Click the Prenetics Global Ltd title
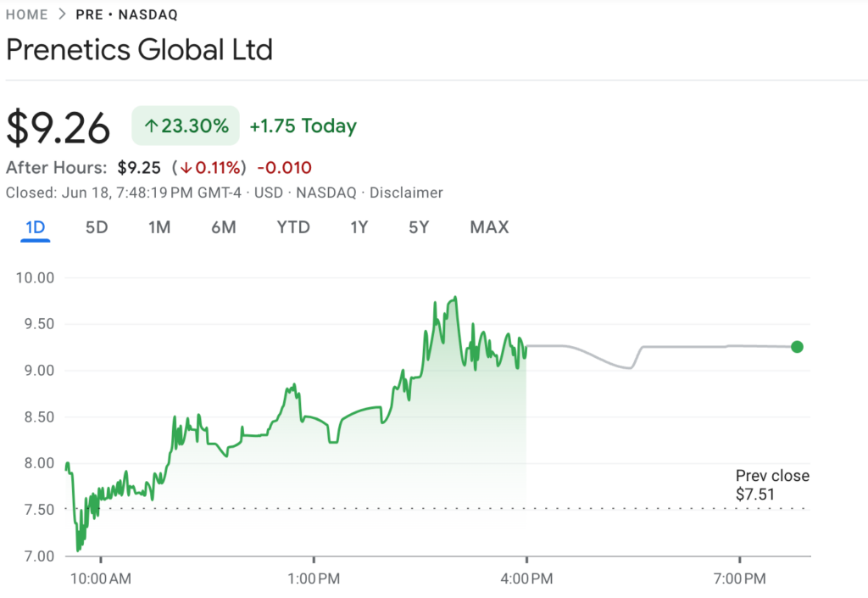The image size is (868, 598). (x=139, y=49)
